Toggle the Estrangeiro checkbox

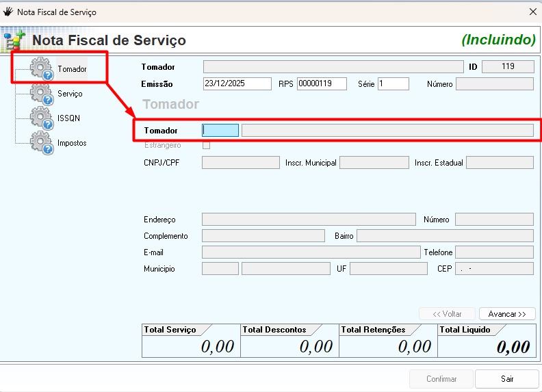206,145
